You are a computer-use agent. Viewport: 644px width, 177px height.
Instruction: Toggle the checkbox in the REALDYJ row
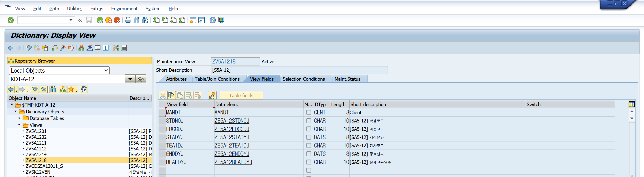[x=308, y=162]
